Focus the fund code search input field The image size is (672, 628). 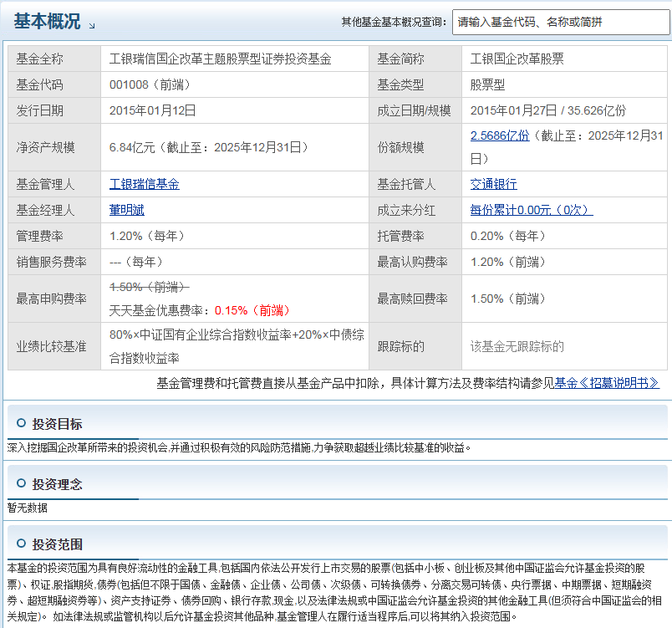(x=561, y=22)
